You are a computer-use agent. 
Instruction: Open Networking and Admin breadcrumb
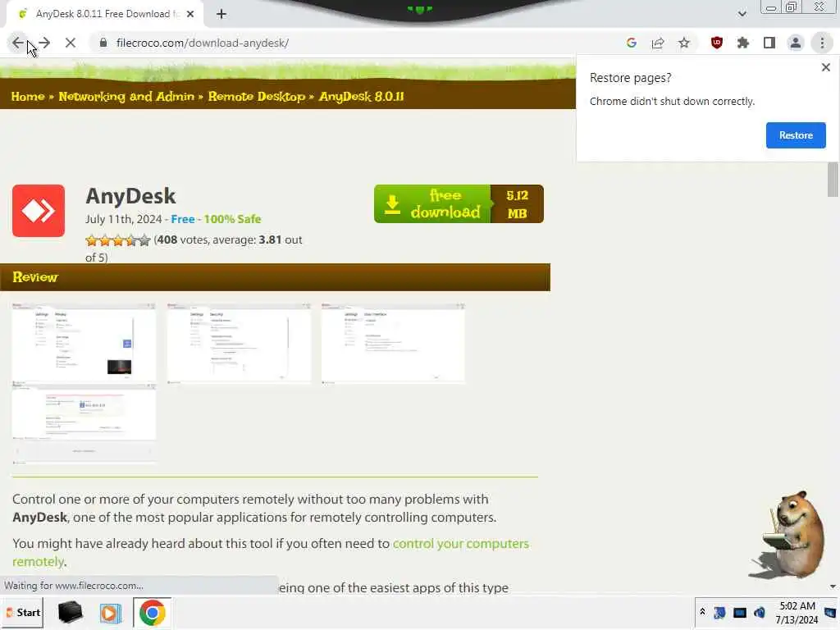(x=126, y=97)
